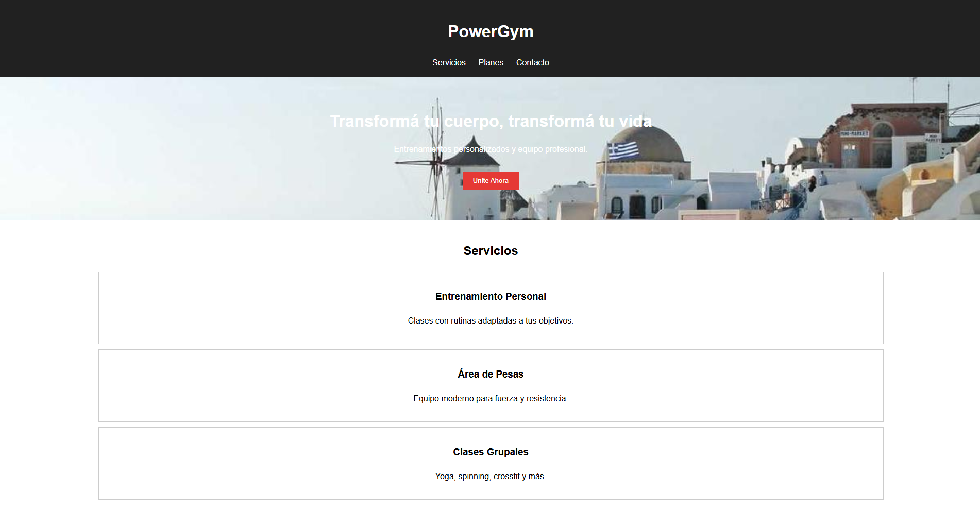
Task: Click the 'Equipo moderno para fuerza' description
Action: [490, 398]
